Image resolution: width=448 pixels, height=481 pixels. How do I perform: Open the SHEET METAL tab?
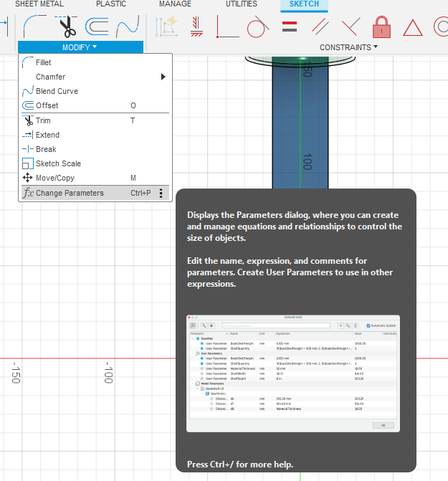coord(39,4)
